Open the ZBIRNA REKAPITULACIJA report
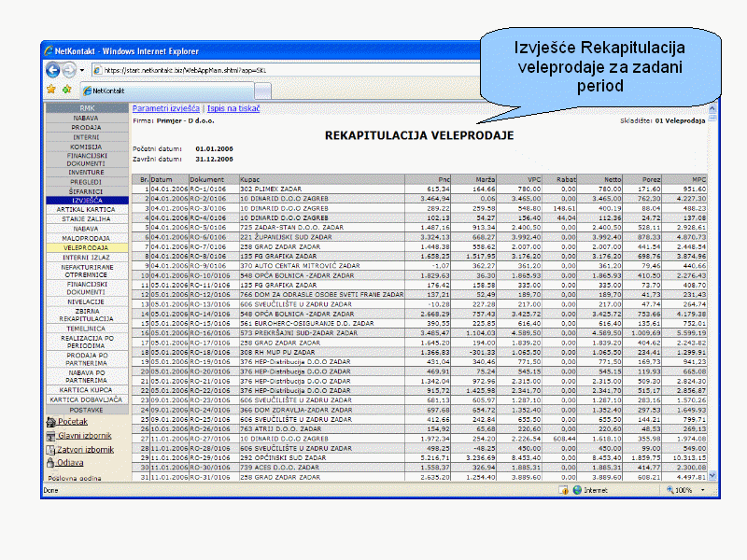Viewport: 747px width, 560px height. tap(86, 315)
